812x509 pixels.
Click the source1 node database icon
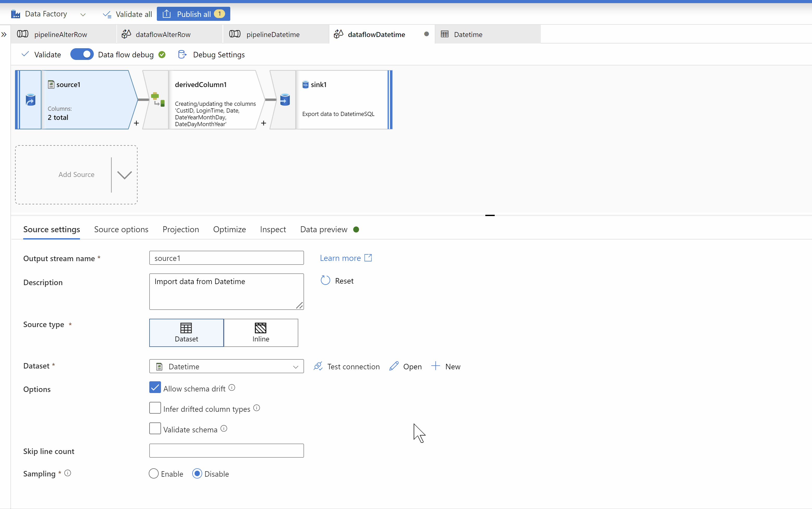30,100
